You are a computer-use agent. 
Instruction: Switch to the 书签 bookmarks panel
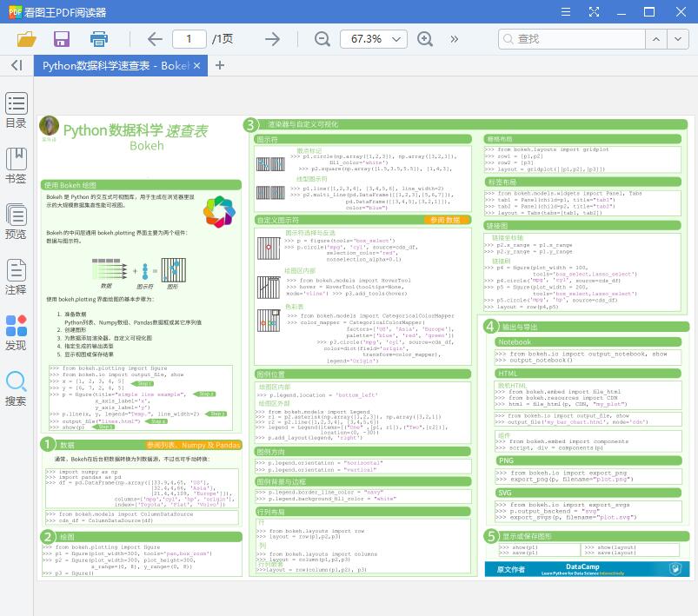[16, 165]
